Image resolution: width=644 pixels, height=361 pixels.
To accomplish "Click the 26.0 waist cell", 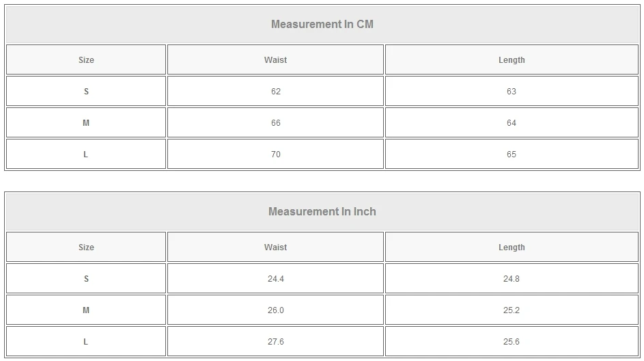I will [x=275, y=310].
